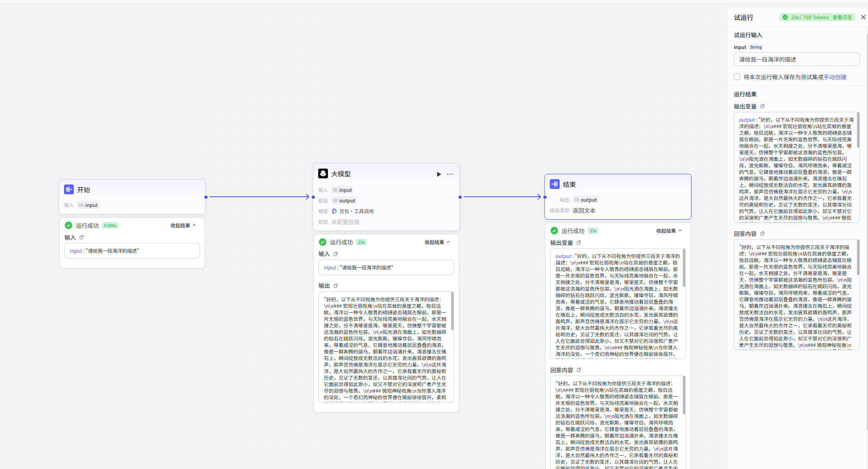The width and height of the screenshot is (868, 469).
Task: Run the 大模型 node with play icon
Action: pyautogui.click(x=439, y=174)
